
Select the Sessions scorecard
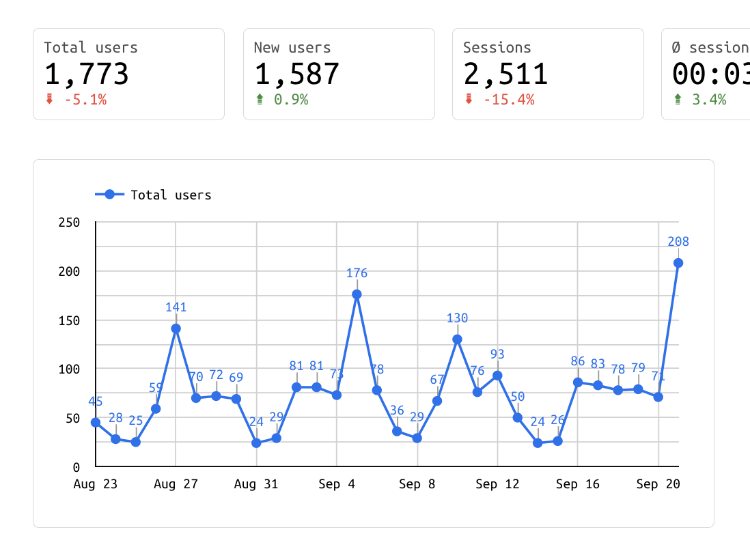pos(548,74)
